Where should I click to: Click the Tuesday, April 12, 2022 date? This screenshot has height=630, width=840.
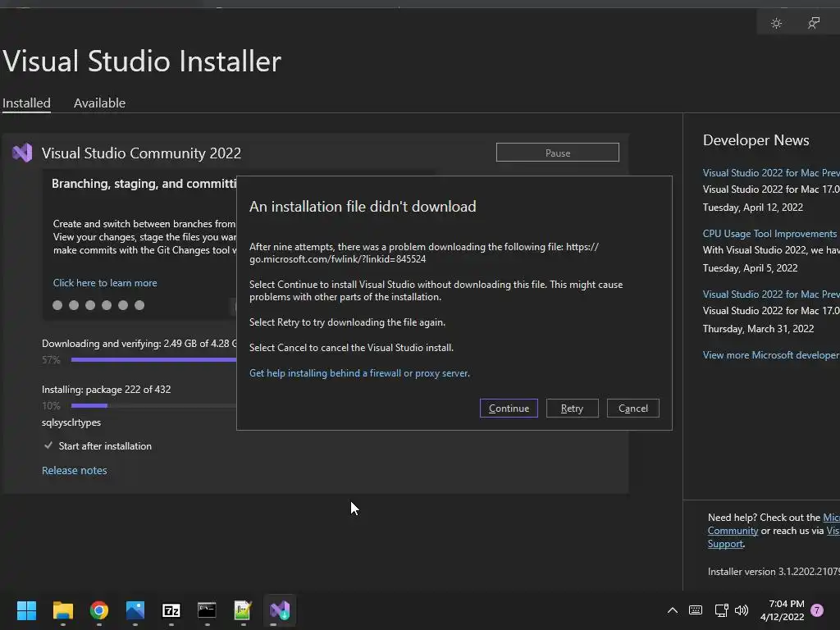[x=753, y=208]
